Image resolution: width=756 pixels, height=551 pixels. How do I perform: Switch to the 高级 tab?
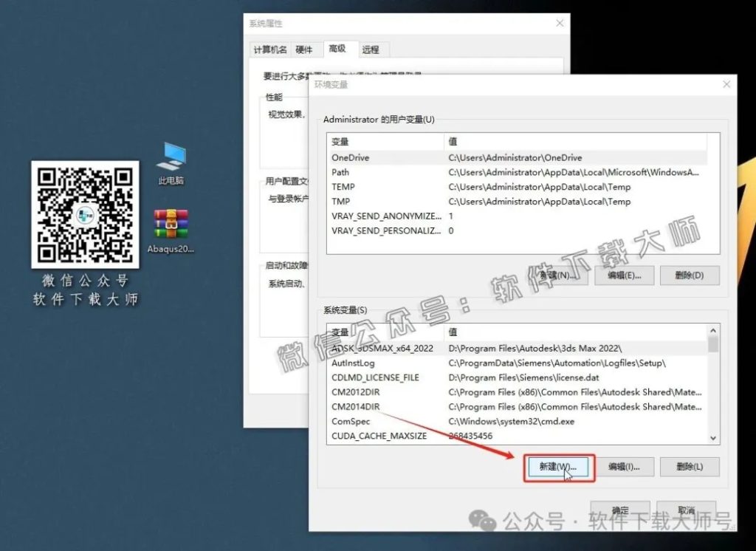[337, 49]
